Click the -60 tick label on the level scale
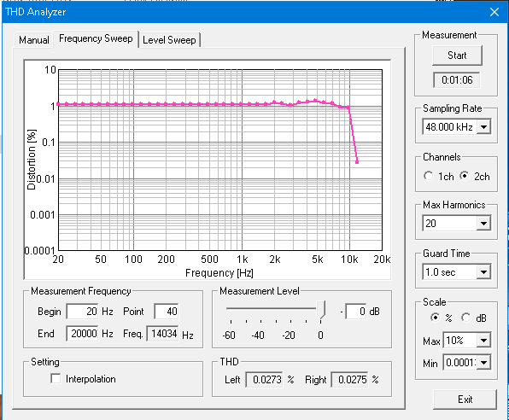The width and height of the screenshot is (509, 420). pos(229,335)
